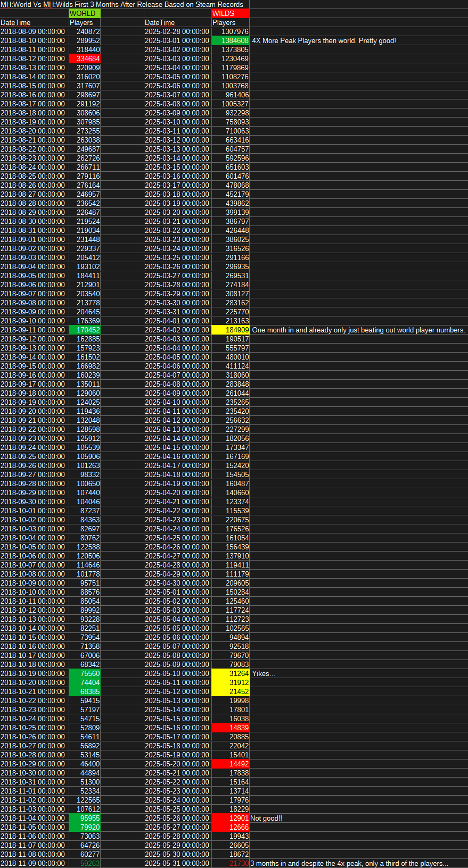Click Wilds value 26605

point(231,845)
